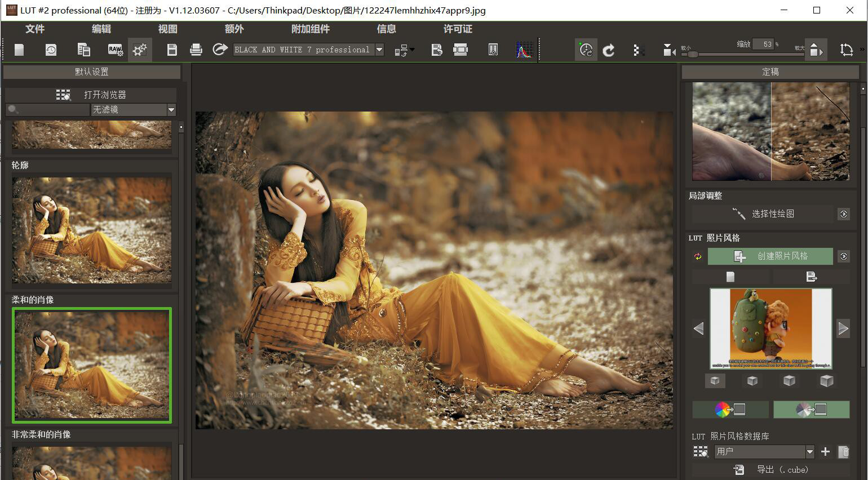
Task: Toggle the color-wheel transfer mode button
Action: pos(730,410)
